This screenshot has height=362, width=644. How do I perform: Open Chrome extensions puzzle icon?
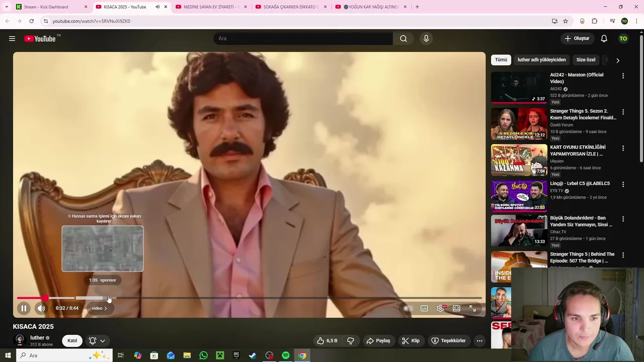pos(594,21)
